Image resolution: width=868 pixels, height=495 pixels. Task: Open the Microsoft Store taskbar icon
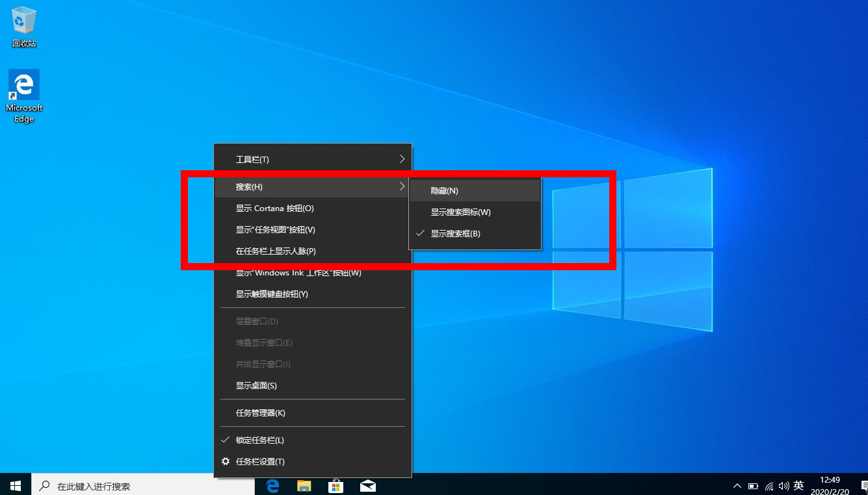[335, 485]
